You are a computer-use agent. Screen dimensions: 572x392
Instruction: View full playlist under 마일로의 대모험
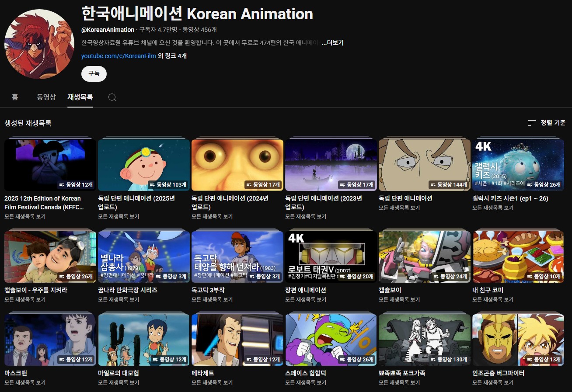tap(119, 382)
